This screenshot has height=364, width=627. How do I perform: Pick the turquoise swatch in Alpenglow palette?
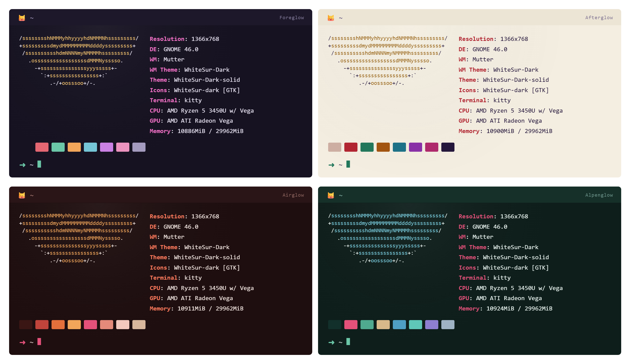point(416,325)
